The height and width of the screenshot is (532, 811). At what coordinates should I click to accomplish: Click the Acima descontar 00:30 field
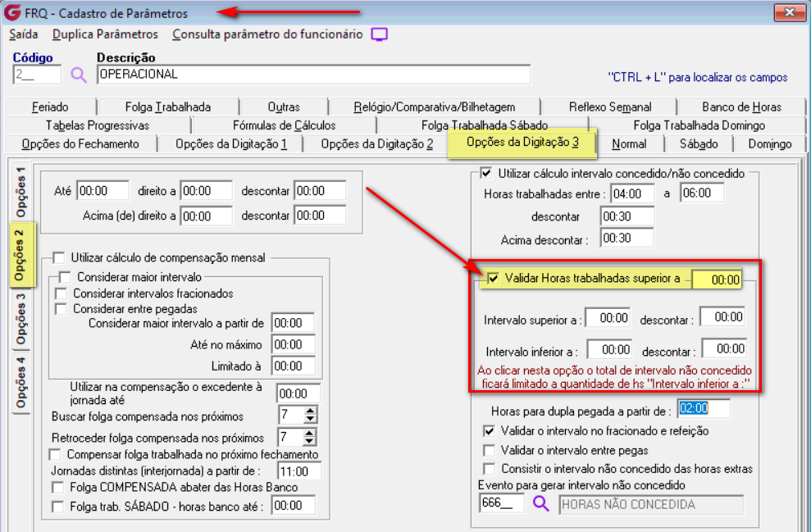click(626, 239)
